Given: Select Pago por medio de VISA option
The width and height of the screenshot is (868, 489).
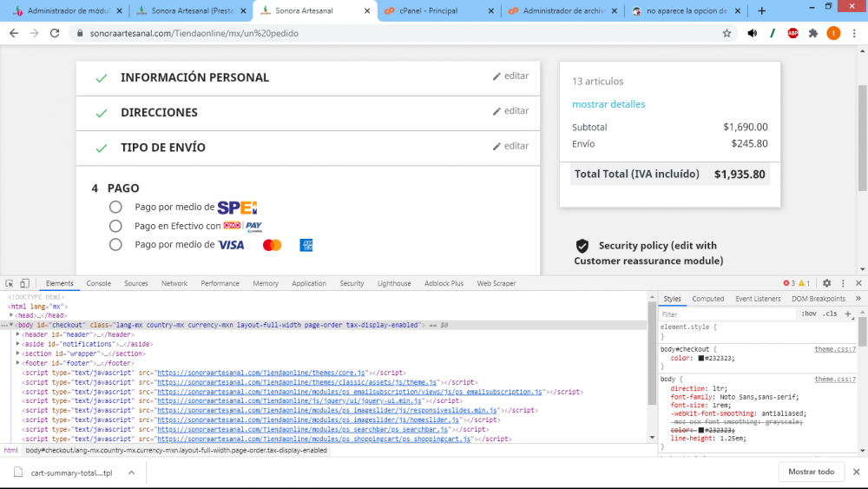Looking at the screenshot, I should [115, 245].
